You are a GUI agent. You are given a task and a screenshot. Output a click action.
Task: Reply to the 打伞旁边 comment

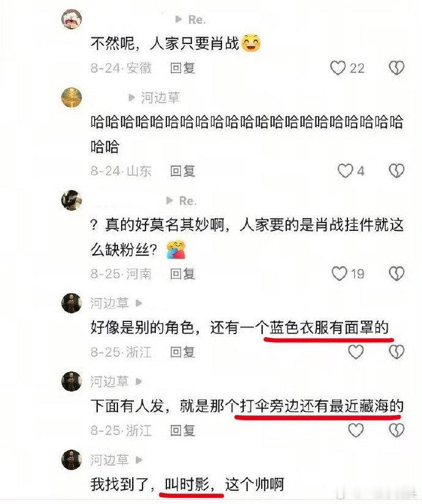182,431
